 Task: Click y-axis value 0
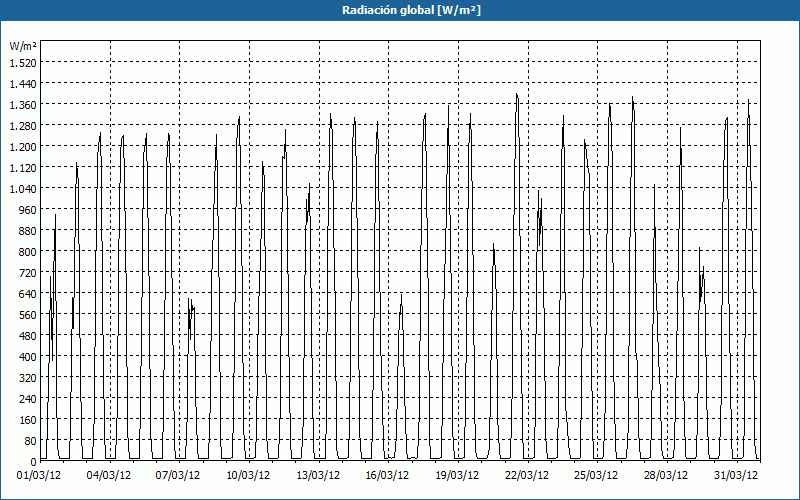pyautogui.click(x=34, y=462)
